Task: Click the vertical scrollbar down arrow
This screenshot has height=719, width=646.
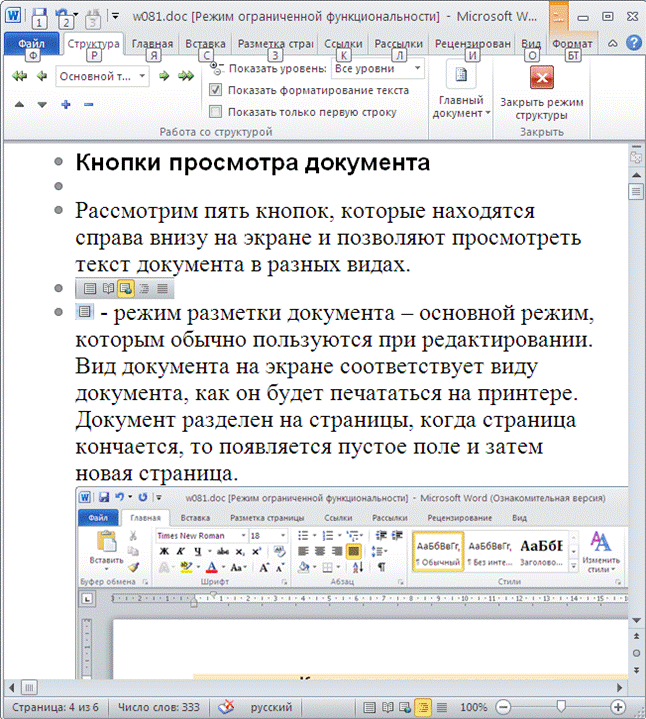Action: tap(636, 620)
